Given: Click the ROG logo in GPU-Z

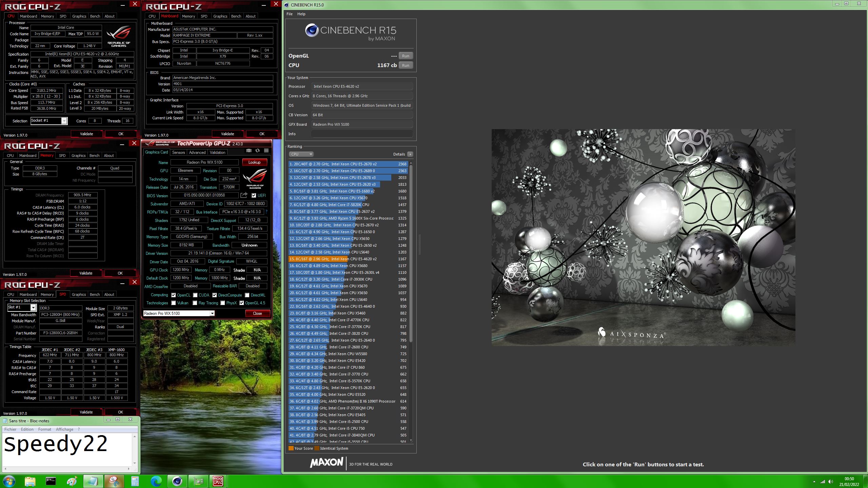Looking at the screenshot, I should [255, 179].
